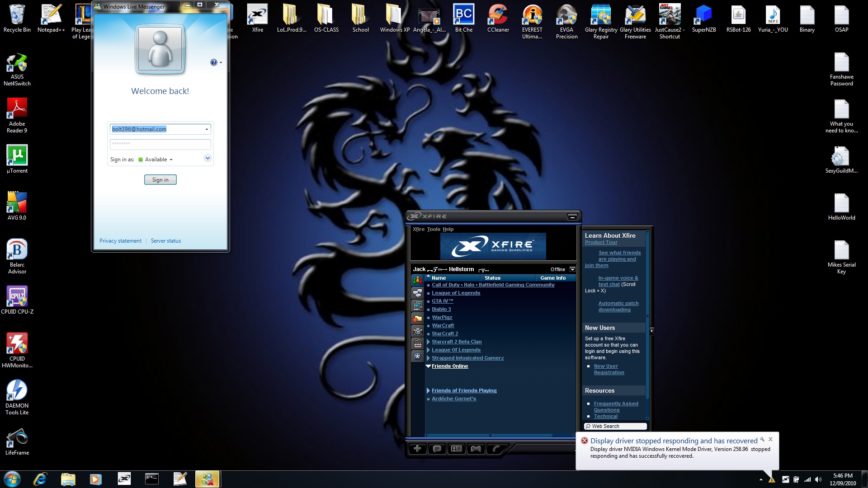
Task: Open New User Registration link
Action: pyautogui.click(x=609, y=370)
